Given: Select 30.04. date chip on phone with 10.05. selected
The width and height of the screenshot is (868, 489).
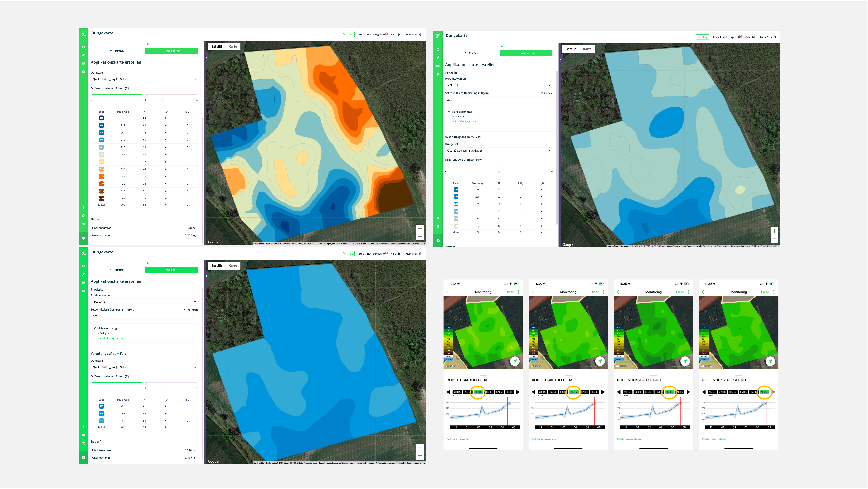Looking at the screenshot, I should (733, 392).
